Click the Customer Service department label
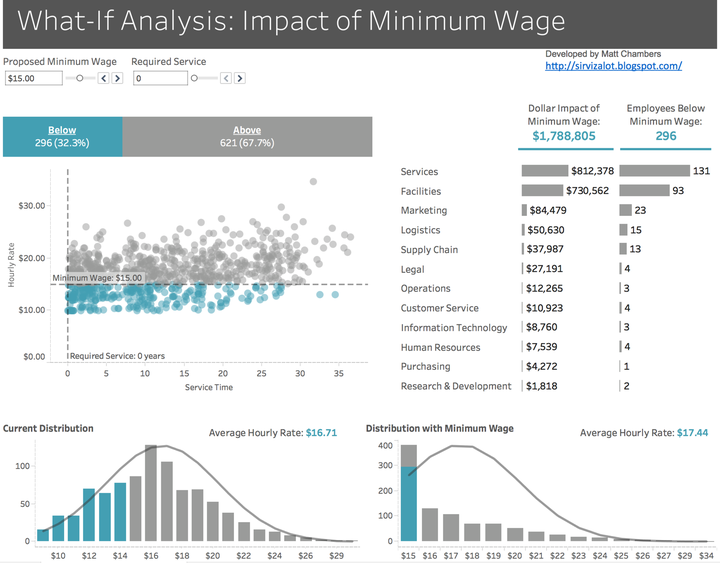720x563 pixels. pos(439,308)
